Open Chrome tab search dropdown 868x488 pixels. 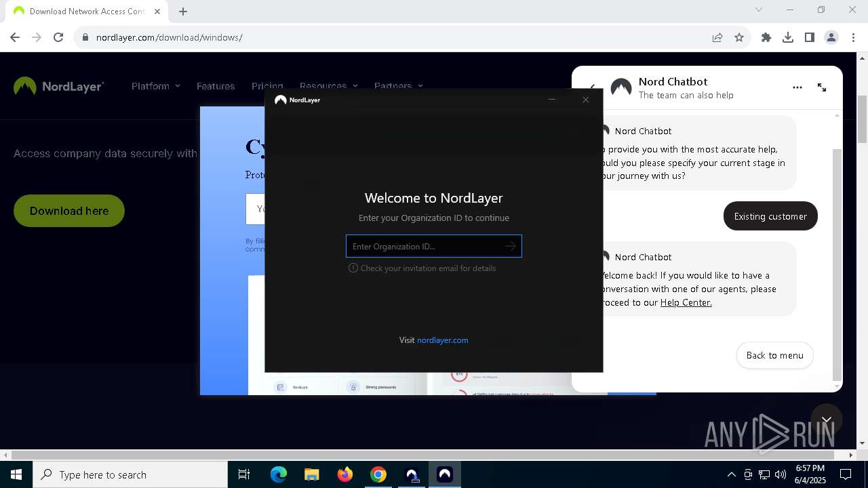[759, 9]
